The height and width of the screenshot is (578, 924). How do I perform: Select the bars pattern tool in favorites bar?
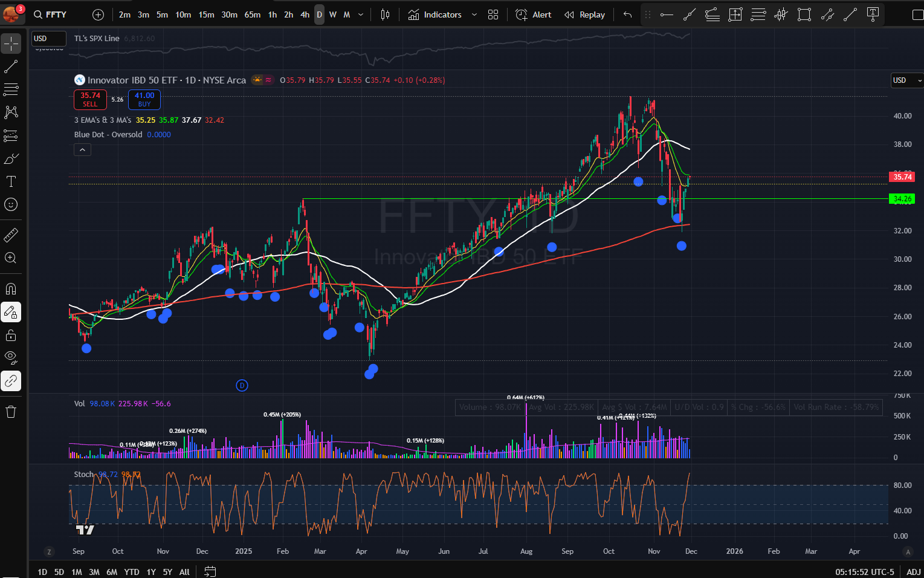[781, 15]
